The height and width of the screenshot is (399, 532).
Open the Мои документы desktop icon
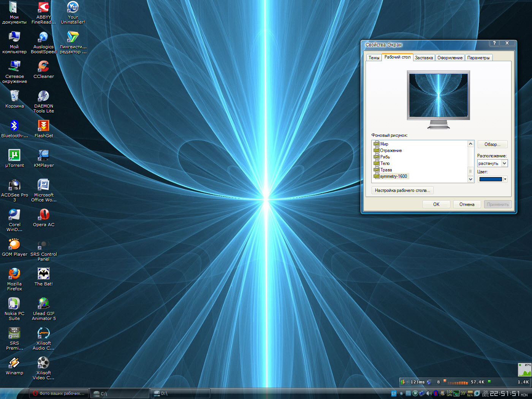coord(14,13)
